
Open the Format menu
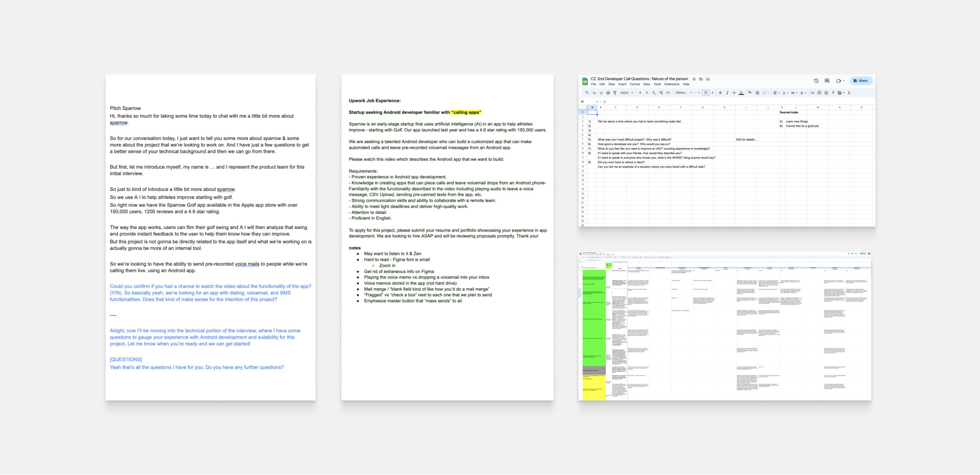pyautogui.click(x=635, y=84)
